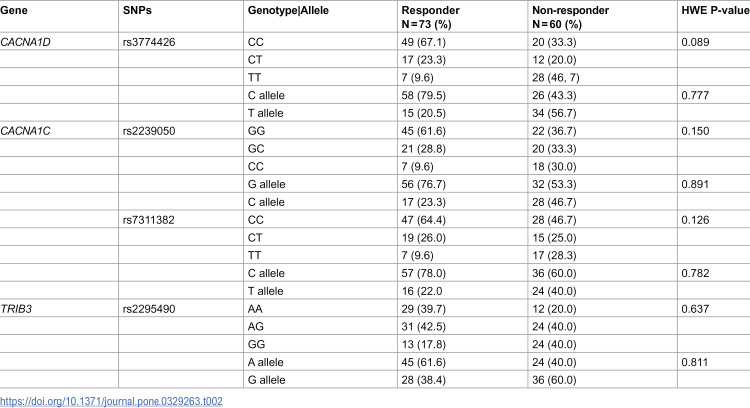Click the 49 (67.1) responder cell
The image size is (750, 408).
coord(423,42)
